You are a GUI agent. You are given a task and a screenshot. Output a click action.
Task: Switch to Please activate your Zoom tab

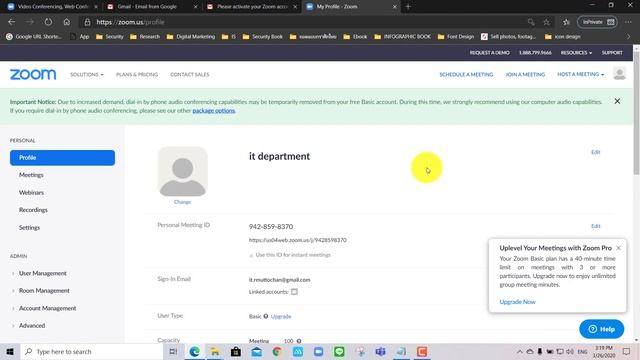coord(251,7)
